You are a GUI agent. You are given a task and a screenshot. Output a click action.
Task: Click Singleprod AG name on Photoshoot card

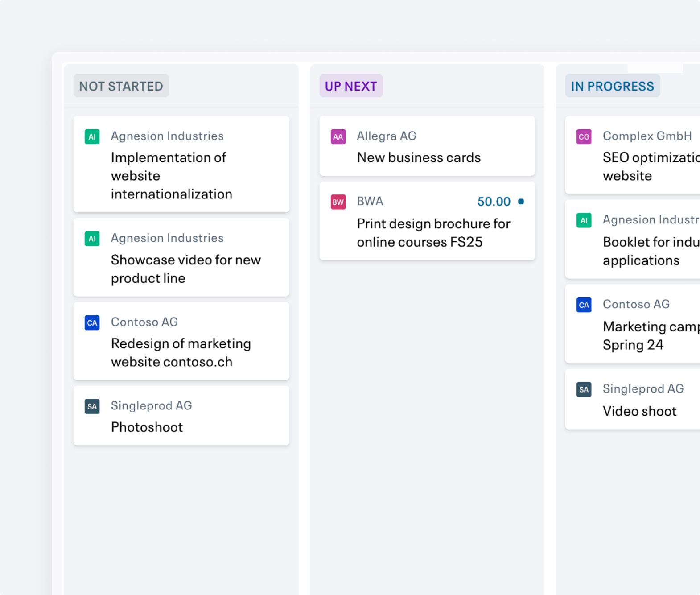[x=152, y=406]
